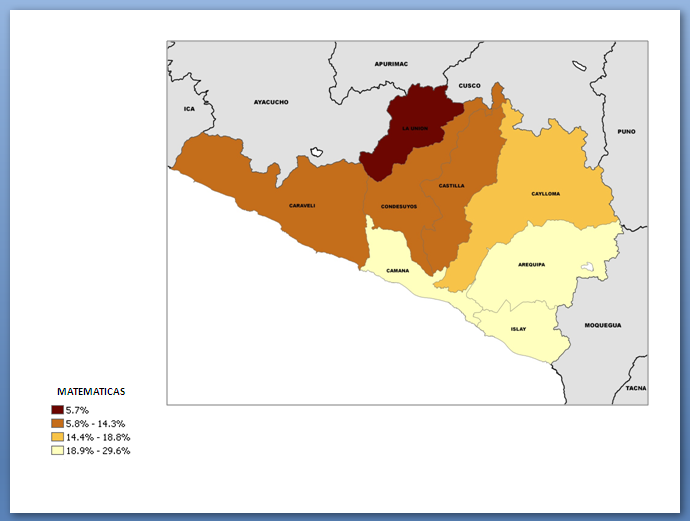The image size is (690, 521).
Task: Select the CAYLLOMA province on the map
Action: (x=545, y=193)
